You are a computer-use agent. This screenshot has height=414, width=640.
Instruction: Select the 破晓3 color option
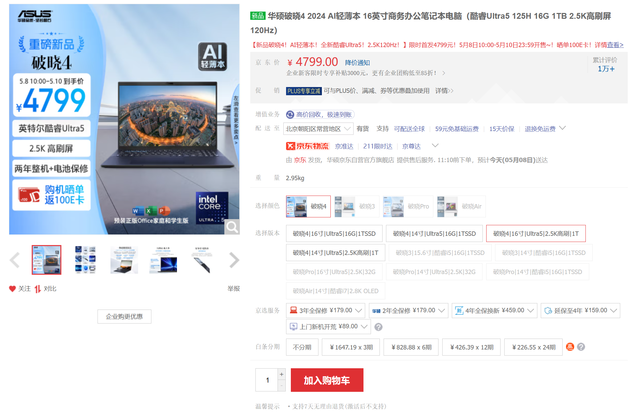point(356,206)
